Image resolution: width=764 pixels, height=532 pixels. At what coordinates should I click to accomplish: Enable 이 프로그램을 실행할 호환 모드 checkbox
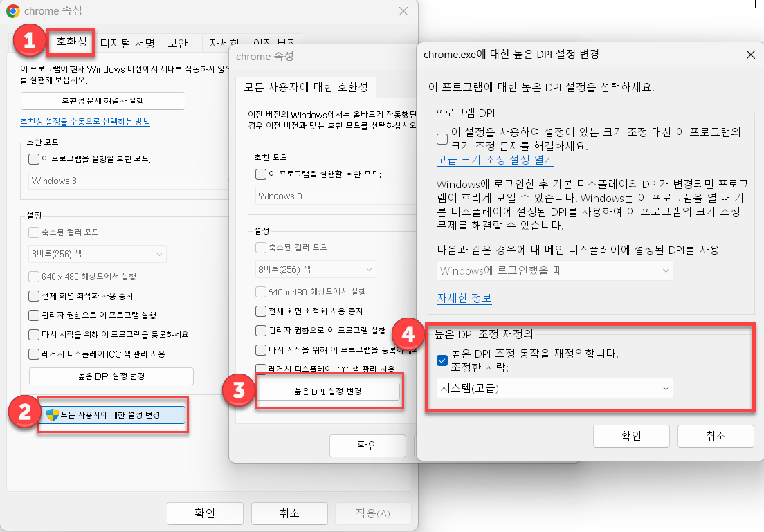click(33, 159)
